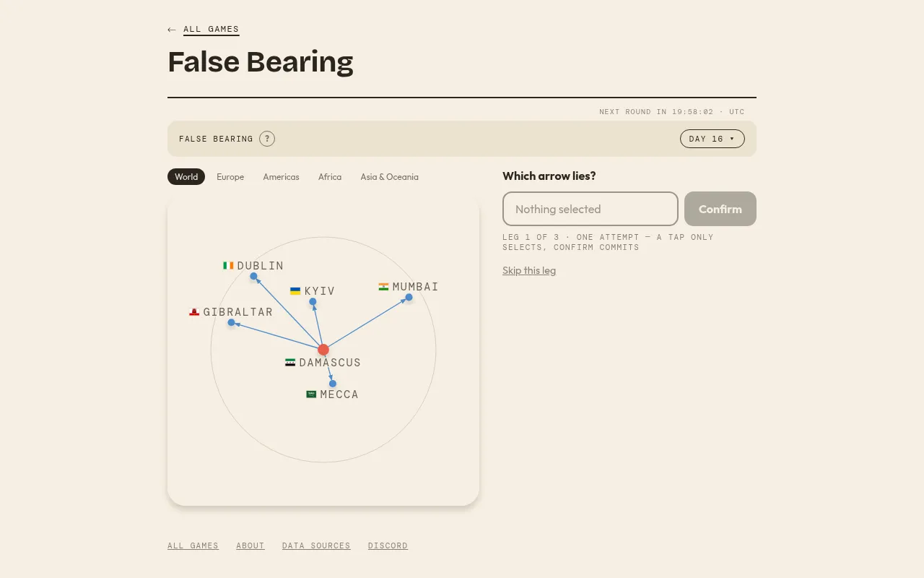Click the Ireland flag next to Dublin
Image resolution: width=924 pixels, height=578 pixels.
228,266
